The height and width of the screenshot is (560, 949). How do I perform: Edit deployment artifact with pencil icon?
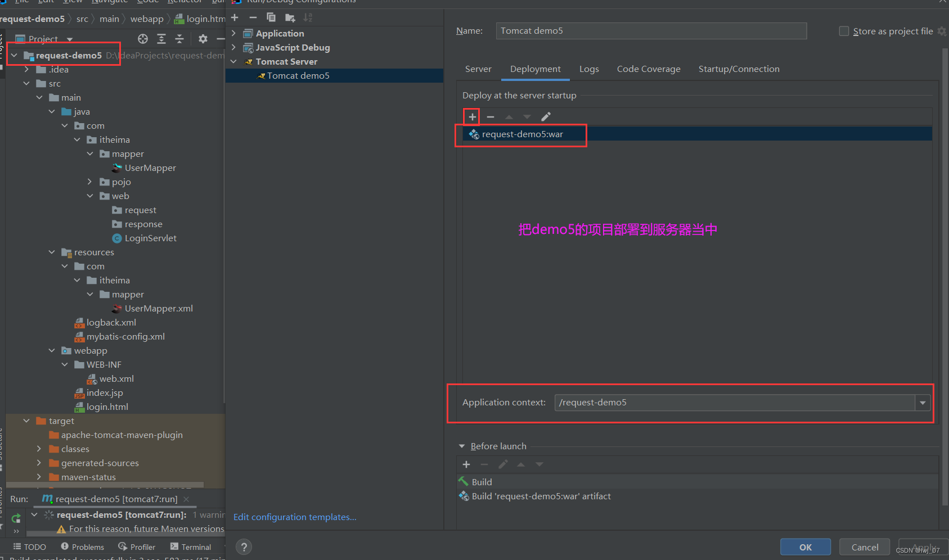tap(546, 116)
